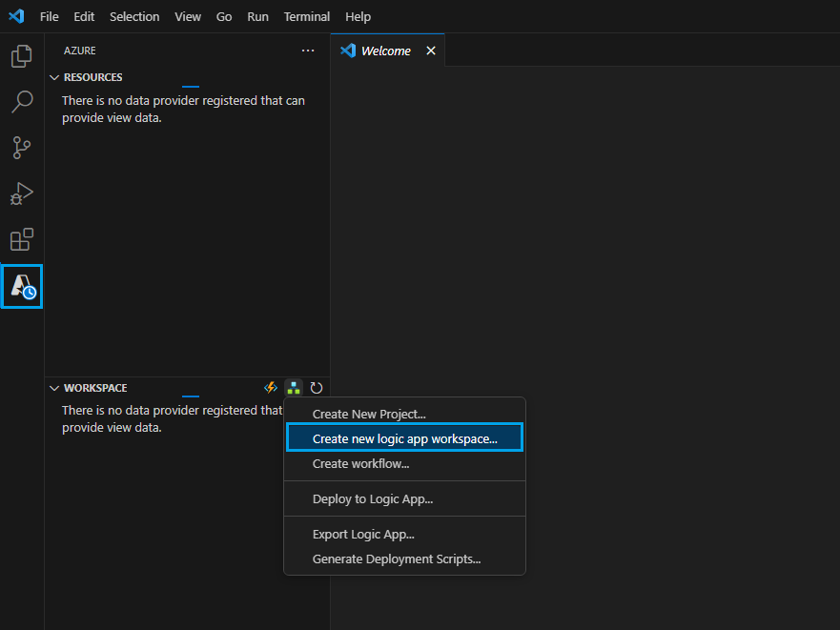Open the Help menu
Image resolution: width=840 pixels, height=630 pixels.
click(x=358, y=16)
